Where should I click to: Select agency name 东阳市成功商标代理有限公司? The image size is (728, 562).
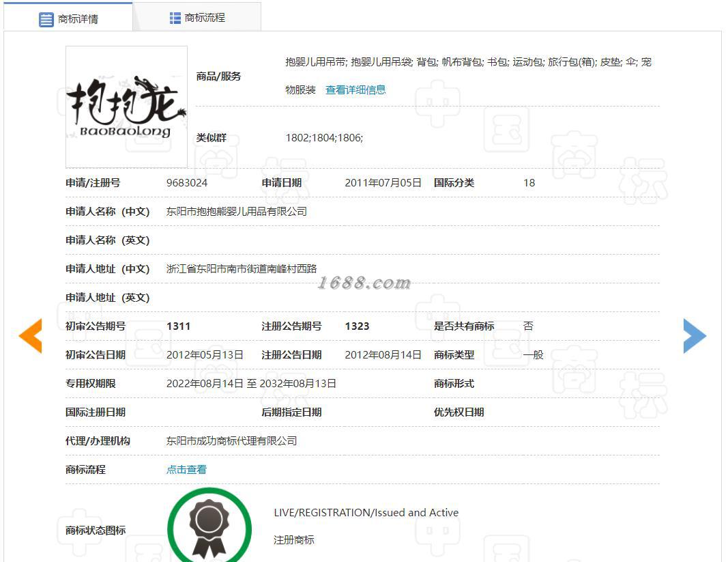[232, 440]
